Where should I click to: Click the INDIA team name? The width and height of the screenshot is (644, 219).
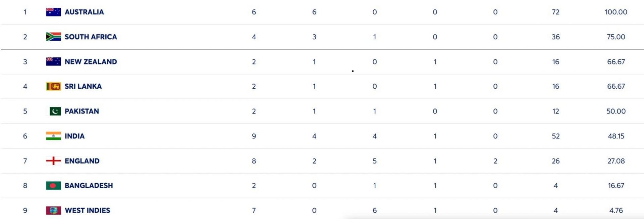pyautogui.click(x=74, y=136)
